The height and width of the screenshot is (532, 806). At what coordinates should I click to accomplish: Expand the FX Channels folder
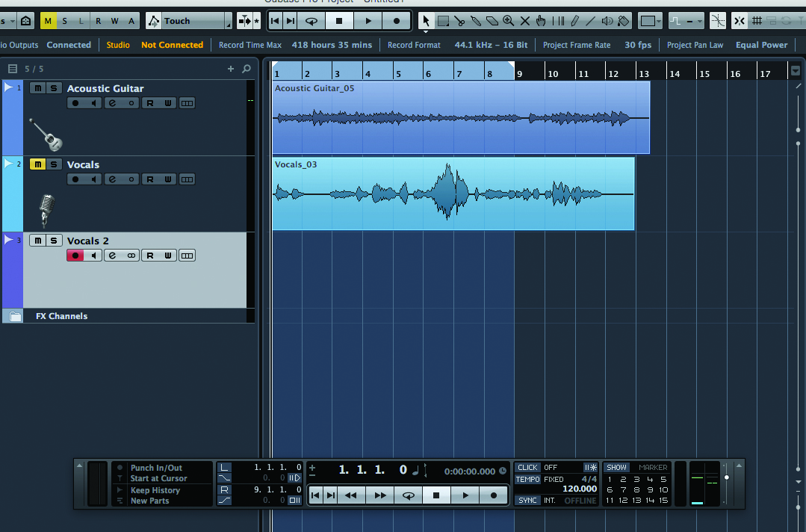(13, 315)
